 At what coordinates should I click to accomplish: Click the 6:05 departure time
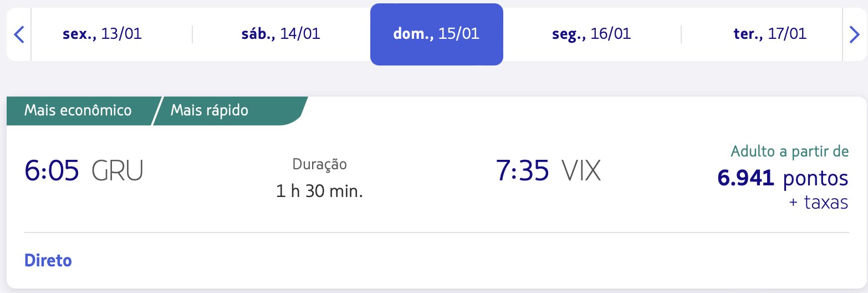point(52,170)
